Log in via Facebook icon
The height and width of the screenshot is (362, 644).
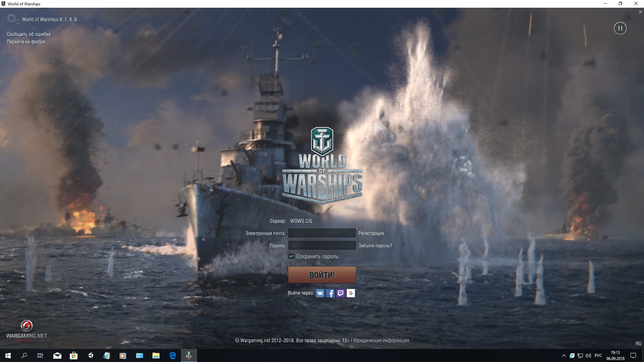[x=330, y=293]
